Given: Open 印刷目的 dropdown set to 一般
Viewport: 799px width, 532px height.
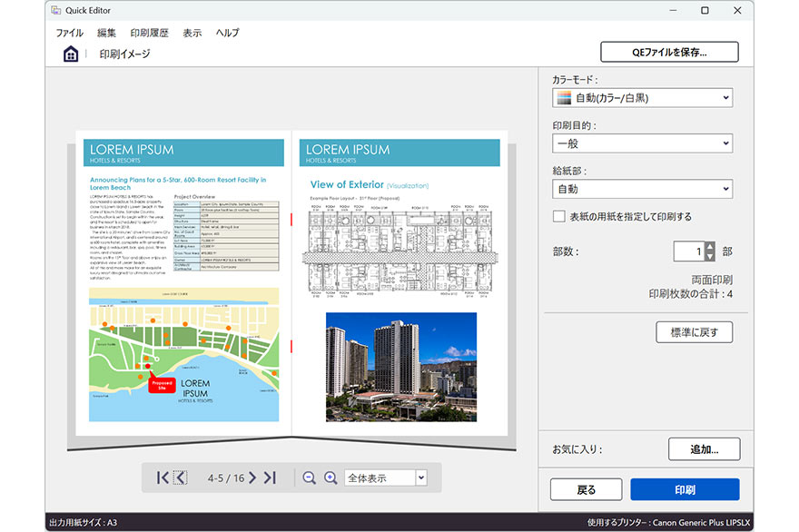Looking at the screenshot, I should pos(643,143).
